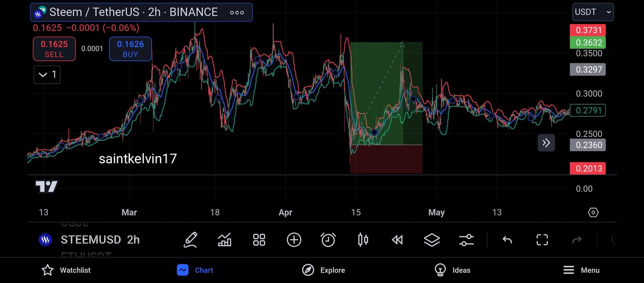The width and height of the screenshot is (644, 283).
Task: Open the chart settings sliders icon
Action: click(466, 240)
